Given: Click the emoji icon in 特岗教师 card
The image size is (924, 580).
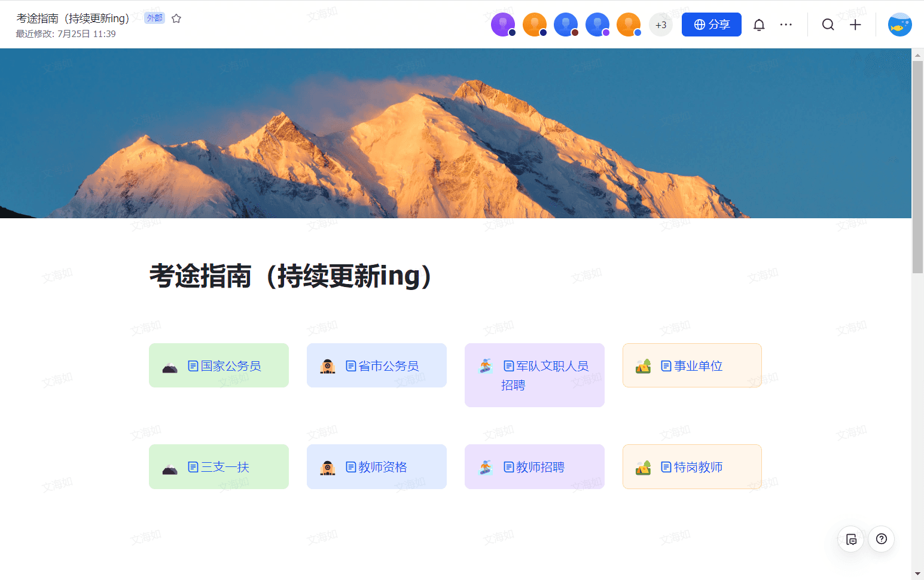Looking at the screenshot, I should coord(644,467).
